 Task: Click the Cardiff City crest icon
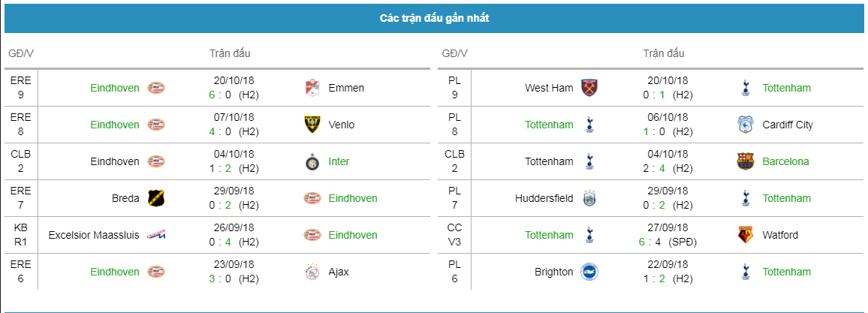(x=746, y=125)
